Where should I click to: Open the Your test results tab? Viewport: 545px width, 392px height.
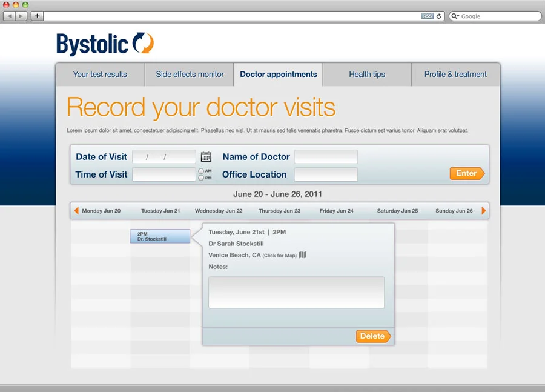click(100, 75)
